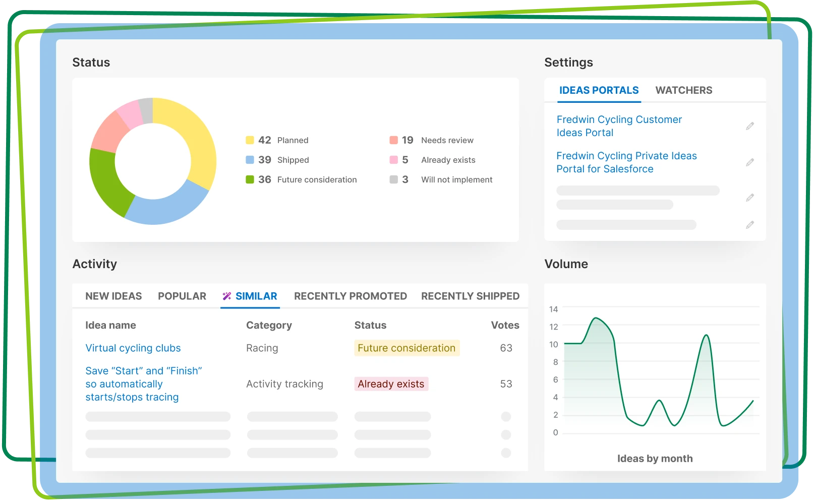Open the RECENTLY SHIPPED tab

tap(470, 296)
